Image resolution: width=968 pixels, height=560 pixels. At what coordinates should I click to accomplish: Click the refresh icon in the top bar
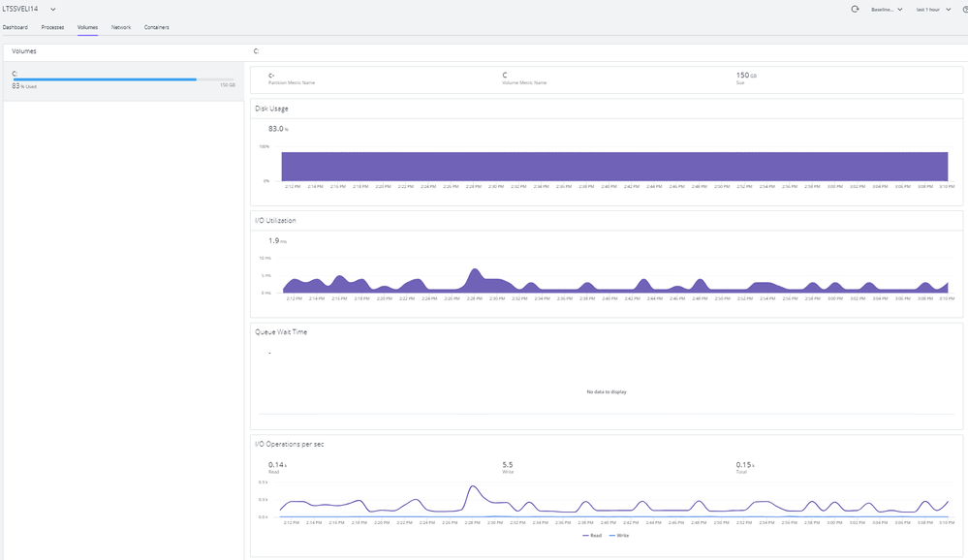855,9
